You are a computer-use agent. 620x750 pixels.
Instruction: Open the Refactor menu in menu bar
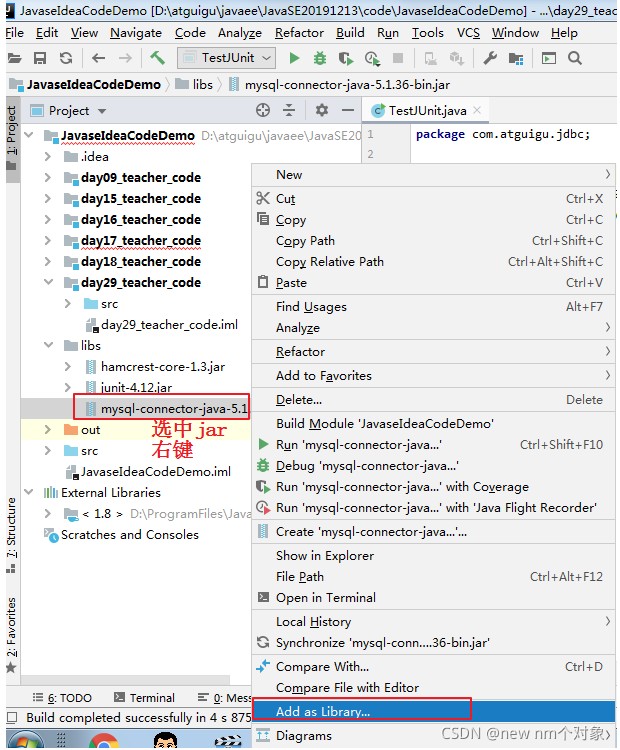tap(299, 33)
